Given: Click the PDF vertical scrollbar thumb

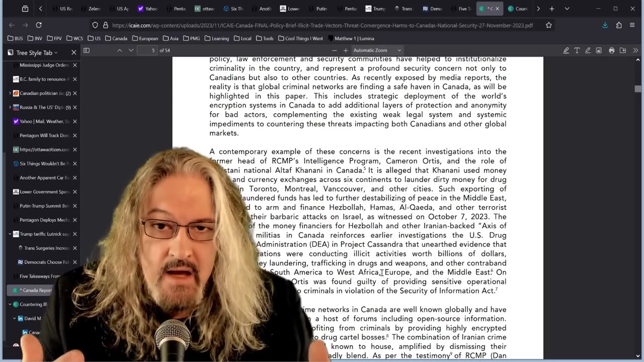Looking at the screenshot, I should pos(638,89).
